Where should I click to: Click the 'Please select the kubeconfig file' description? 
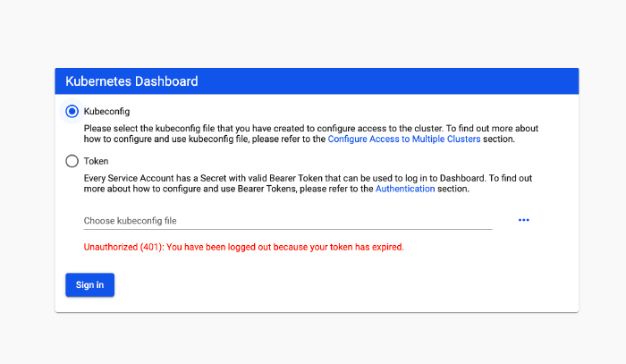[x=310, y=134]
